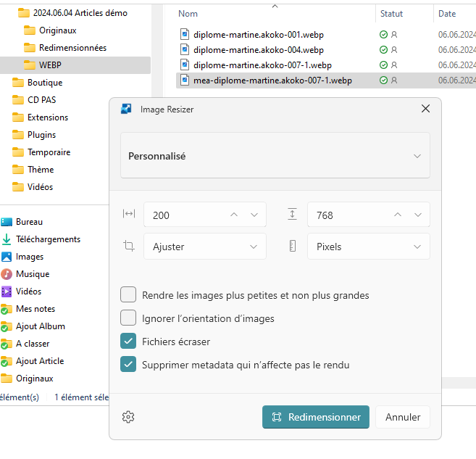476x459 pixels.
Task: Uncheck the 'Fichiers écraser' checkbox
Action: 128,342
